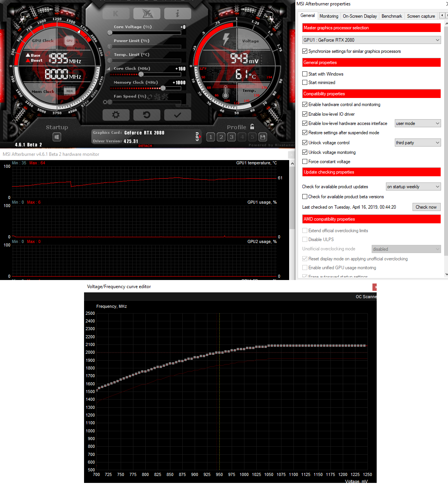Viewport: 448px width, 486px height.
Task: Select profile slot 4
Action: click(242, 137)
